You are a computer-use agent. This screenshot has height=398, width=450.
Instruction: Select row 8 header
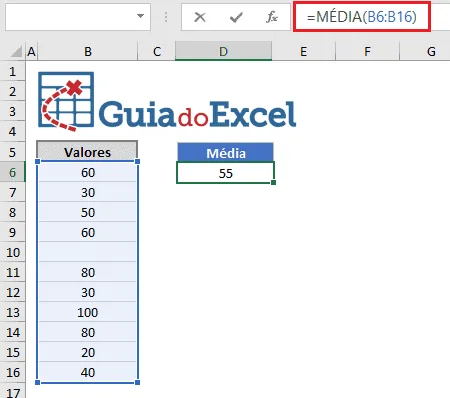pyautogui.click(x=13, y=212)
